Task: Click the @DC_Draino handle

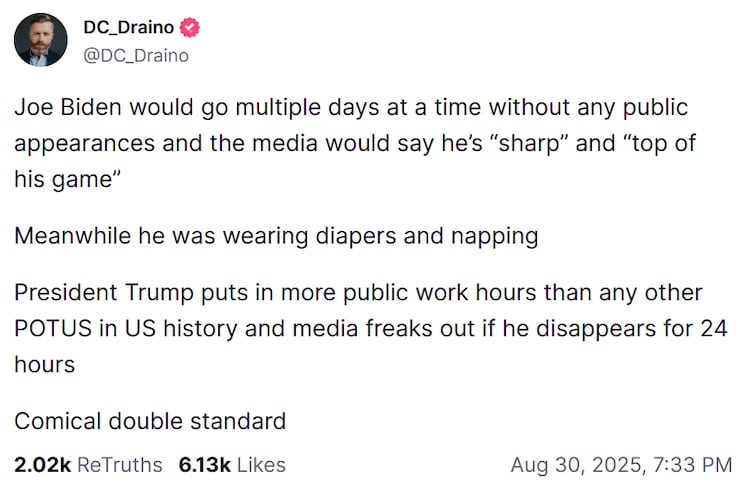Action: [135, 55]
